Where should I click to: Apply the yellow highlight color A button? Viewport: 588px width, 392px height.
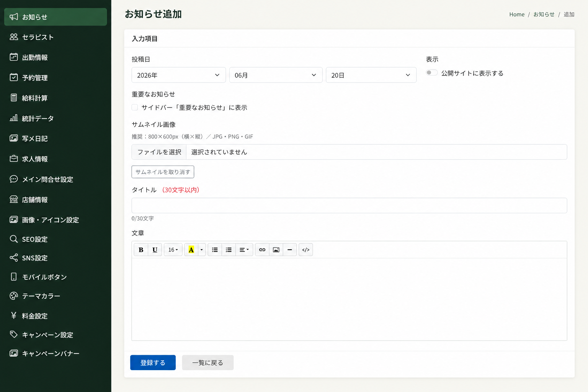click(191, 250)
